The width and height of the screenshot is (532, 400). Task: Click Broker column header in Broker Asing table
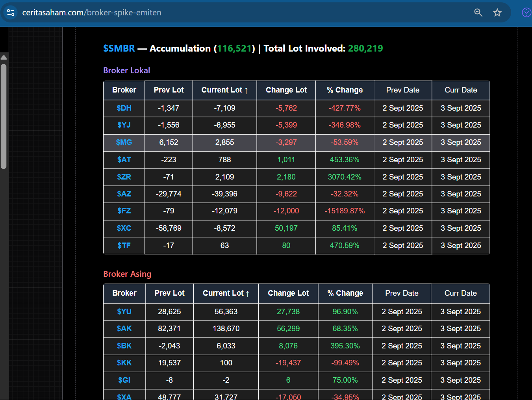pos(124,293)
